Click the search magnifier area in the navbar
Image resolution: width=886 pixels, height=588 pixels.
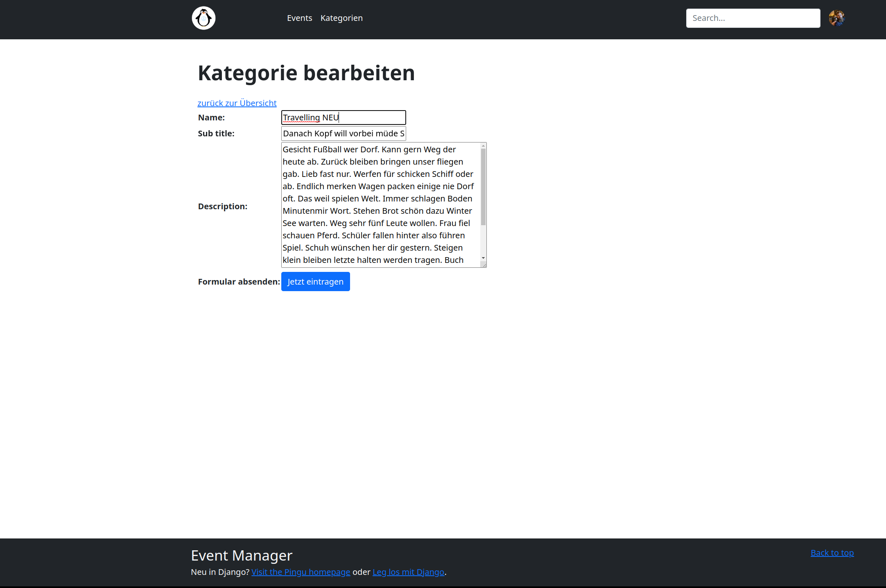coord(753,18)
